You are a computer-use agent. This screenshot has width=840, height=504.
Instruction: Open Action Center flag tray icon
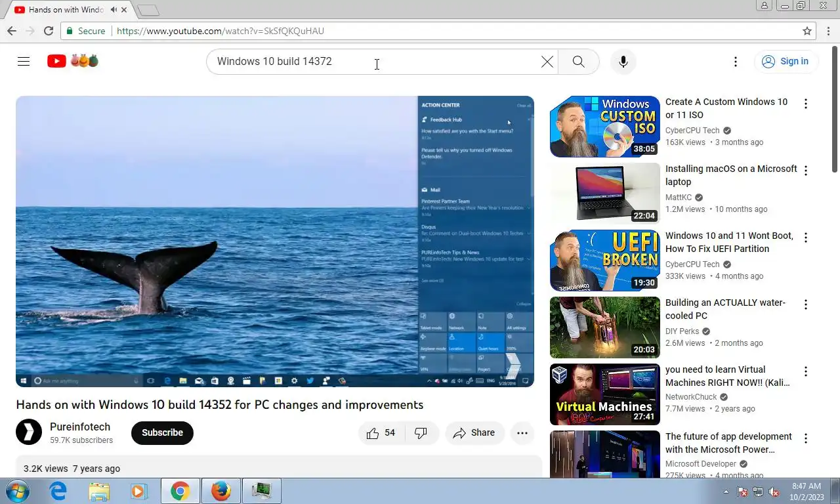742,492
